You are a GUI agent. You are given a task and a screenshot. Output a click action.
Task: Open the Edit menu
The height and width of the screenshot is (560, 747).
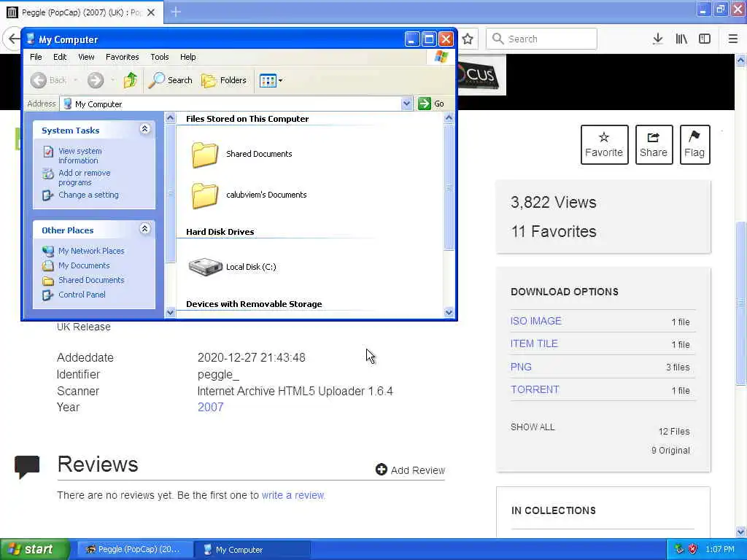coord(60,57)
